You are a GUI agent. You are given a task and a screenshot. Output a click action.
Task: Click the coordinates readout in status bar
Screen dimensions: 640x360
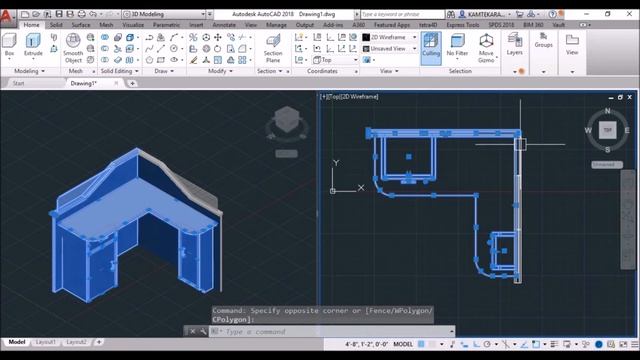(x=366, y=344)
